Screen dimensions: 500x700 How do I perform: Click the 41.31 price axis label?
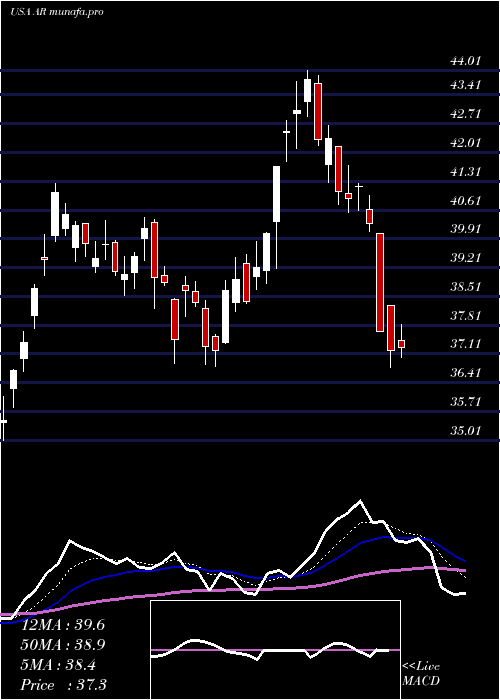(465, 171)
